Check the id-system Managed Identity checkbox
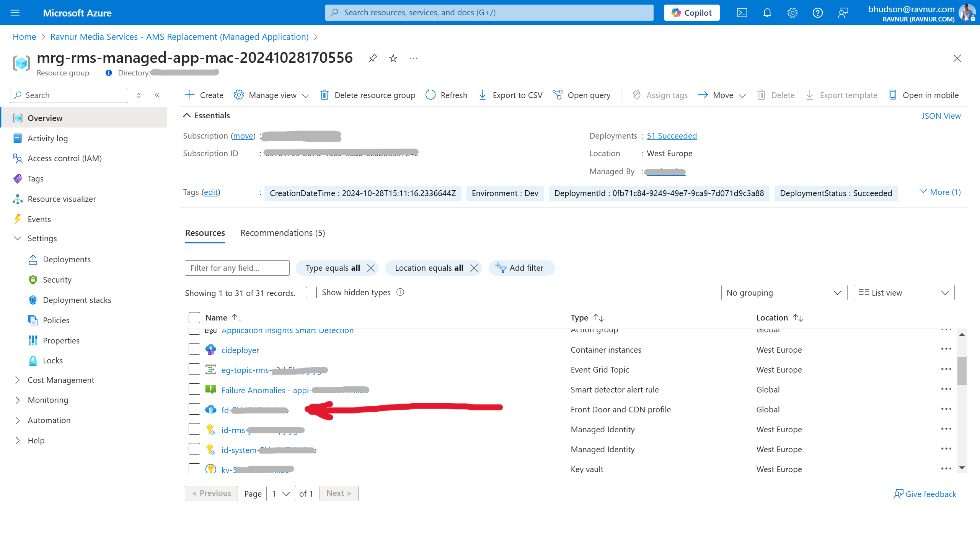Image resolution: width=980 pixels, height=533 pixels. coord(194,449)
